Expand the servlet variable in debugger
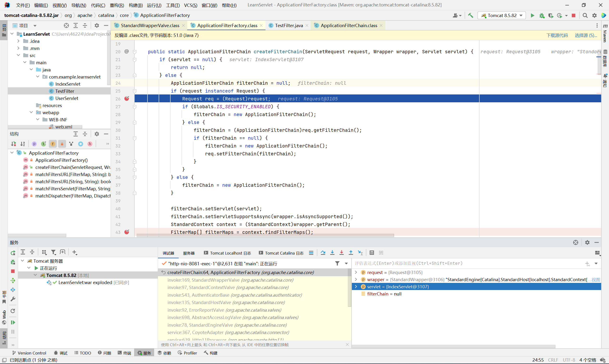609x364 pixels. click(356, 286)
